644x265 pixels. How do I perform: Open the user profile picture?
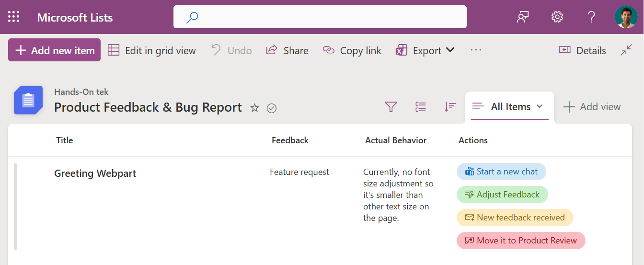click(626, 17)
